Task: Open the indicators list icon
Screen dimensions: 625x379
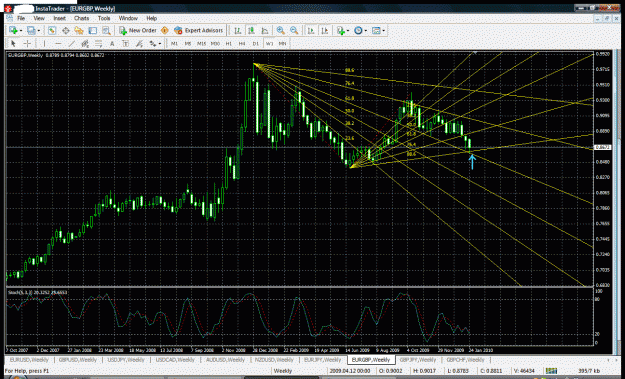Action: click(x=340, y=30)
